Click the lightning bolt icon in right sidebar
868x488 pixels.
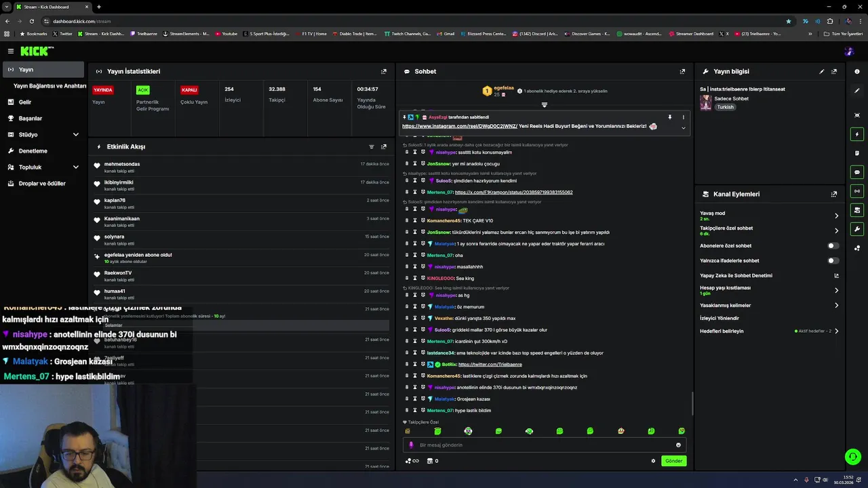pyautogui.click(x=857, y=134)
